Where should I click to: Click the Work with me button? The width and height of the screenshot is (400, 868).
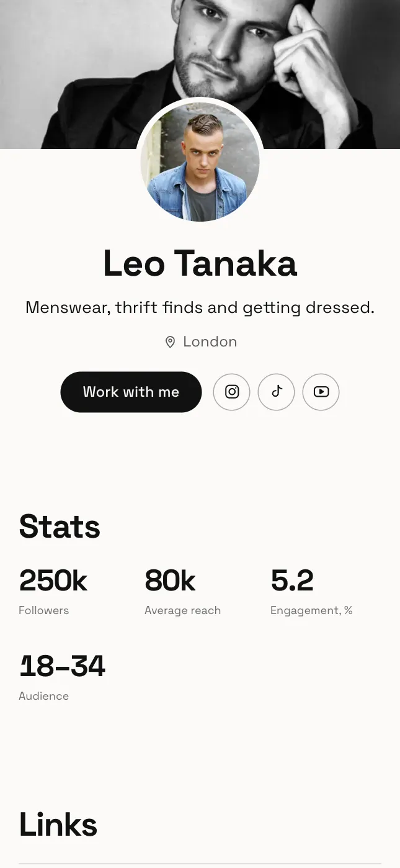131,392
